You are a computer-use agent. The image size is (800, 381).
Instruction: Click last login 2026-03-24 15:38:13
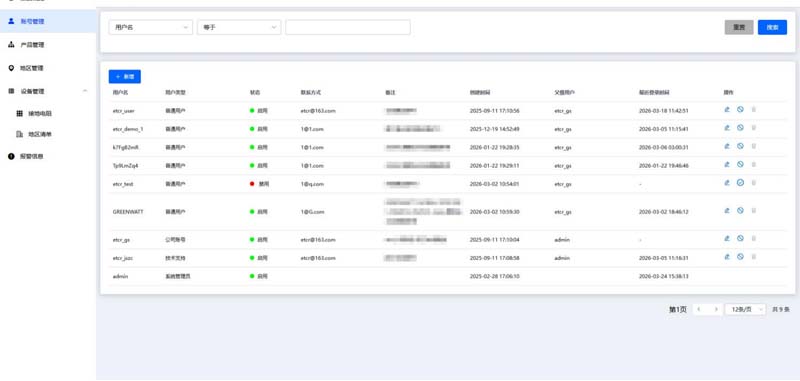tap(664, 276)
